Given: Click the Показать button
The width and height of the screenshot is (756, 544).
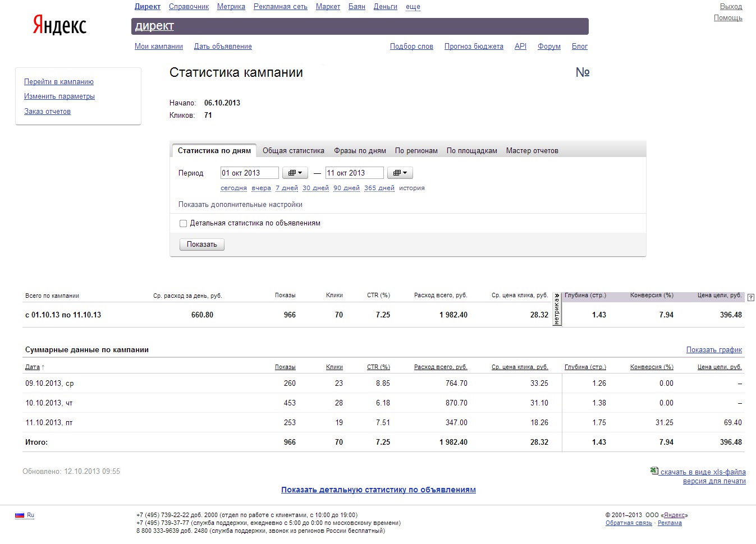Looking at the screenshot, I should tap(202, 245).
